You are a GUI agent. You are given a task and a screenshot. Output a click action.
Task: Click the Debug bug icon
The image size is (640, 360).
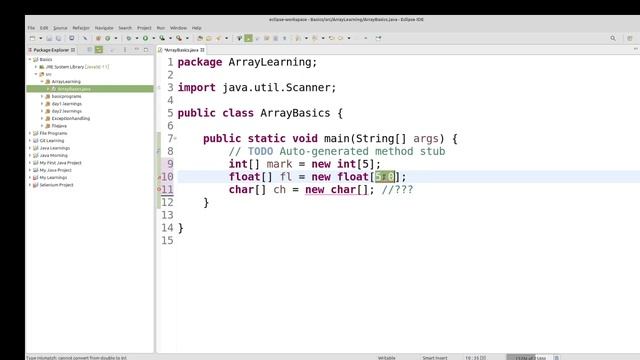click(129, 38)
